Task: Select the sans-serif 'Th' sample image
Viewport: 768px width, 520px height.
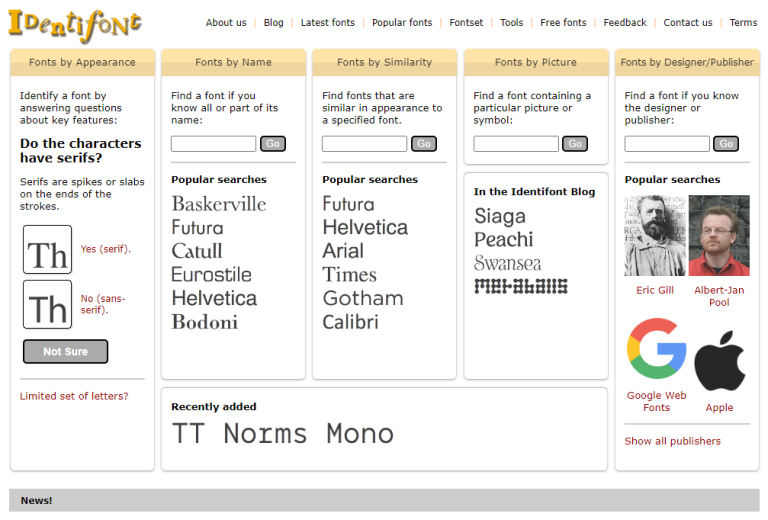Action: click(x=47, y=305)
